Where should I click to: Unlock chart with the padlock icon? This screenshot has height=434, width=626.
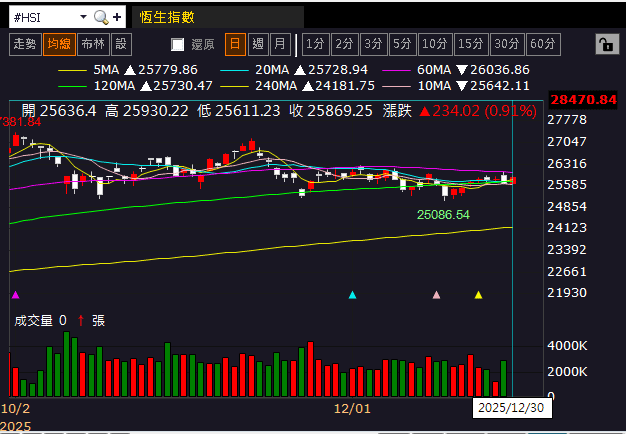[x=607, y=44]
